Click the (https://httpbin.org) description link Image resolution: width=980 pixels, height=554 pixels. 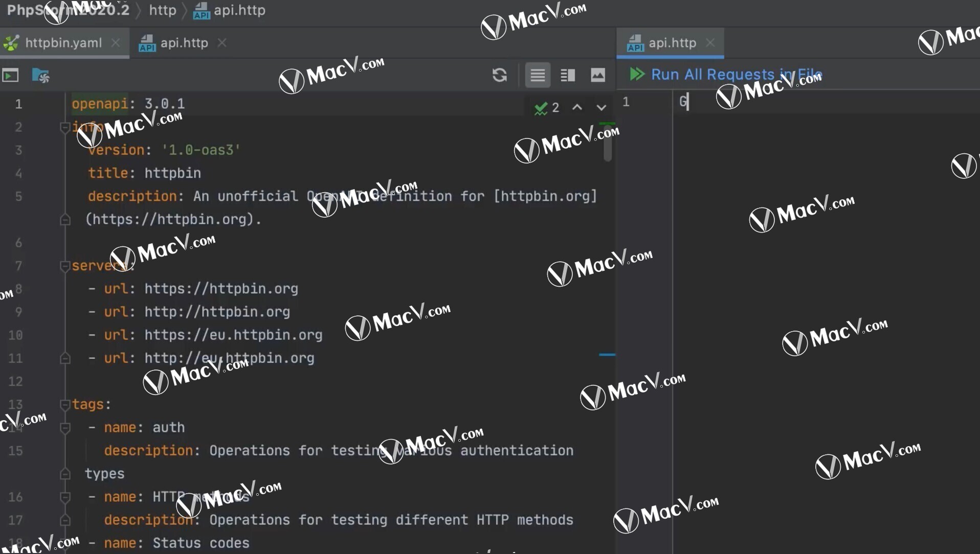(x=173, y=219)
